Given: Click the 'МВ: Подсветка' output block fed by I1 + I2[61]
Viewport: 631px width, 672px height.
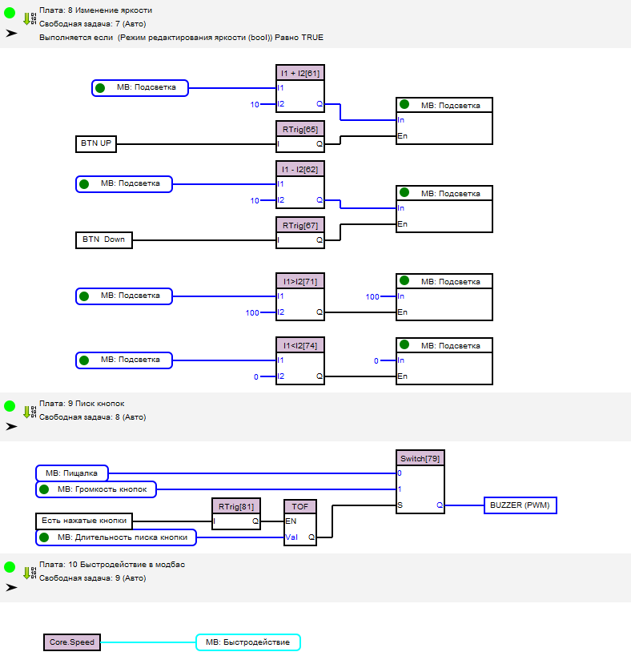Looking at the screenshot, I should [x=444, y=121].
